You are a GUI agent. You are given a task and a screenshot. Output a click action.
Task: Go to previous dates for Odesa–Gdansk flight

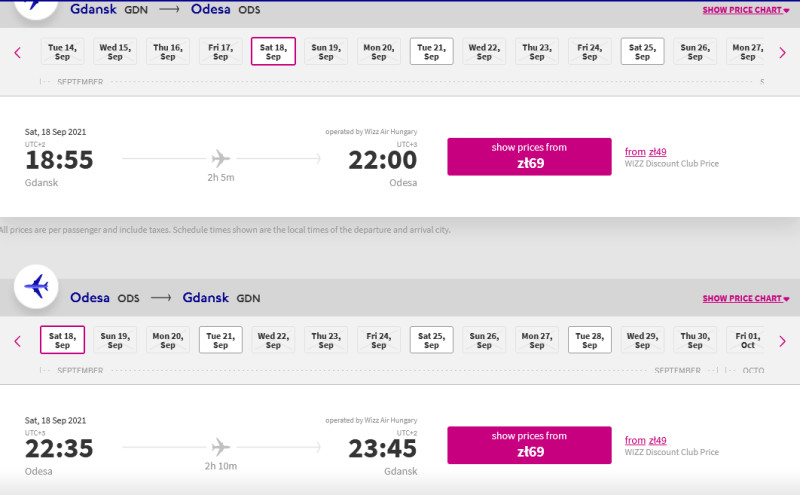17,341
